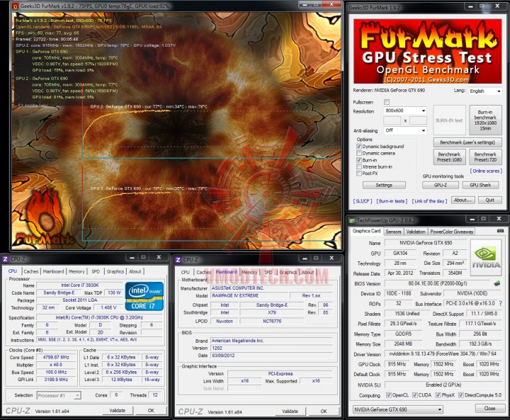This screenshot has width=510, height=420.
Task: Click the GPU-Z title bar icon
Action: pos(352,220)
